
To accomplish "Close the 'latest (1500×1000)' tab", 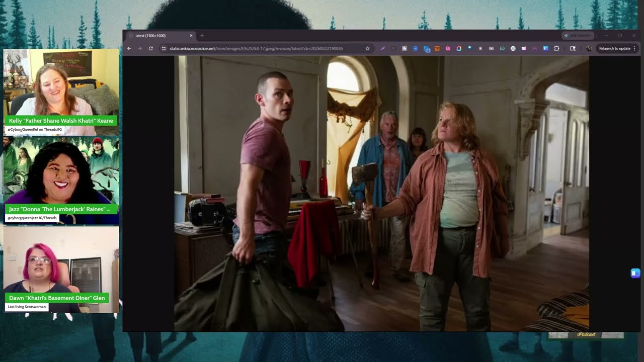I will [191, 36].
